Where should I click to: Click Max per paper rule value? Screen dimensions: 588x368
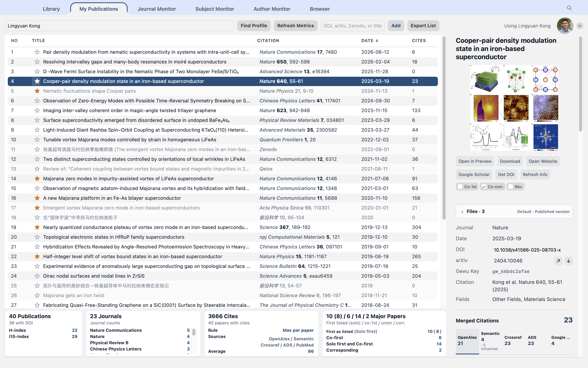(298, 330)
